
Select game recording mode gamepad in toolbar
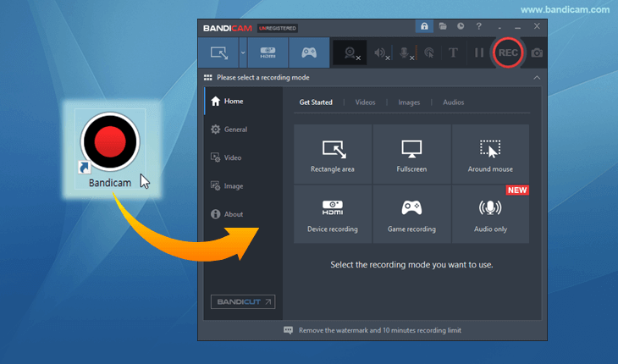click(x=309, y=52)
